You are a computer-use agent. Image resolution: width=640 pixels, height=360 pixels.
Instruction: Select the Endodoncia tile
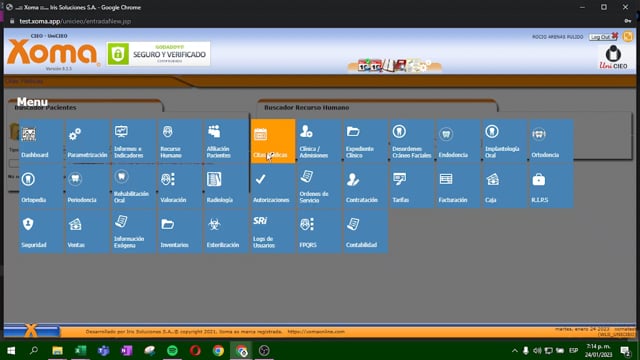pos(458,141)
